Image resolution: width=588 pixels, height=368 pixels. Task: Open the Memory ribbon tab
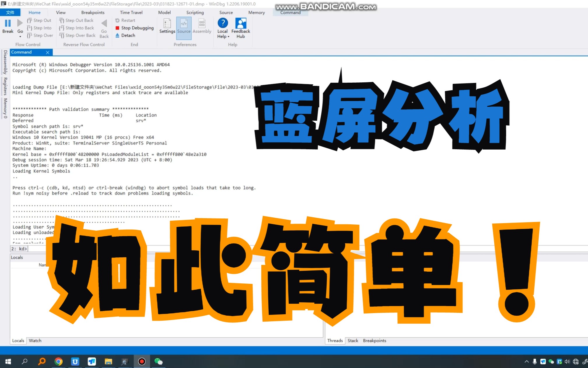[257, 12]
